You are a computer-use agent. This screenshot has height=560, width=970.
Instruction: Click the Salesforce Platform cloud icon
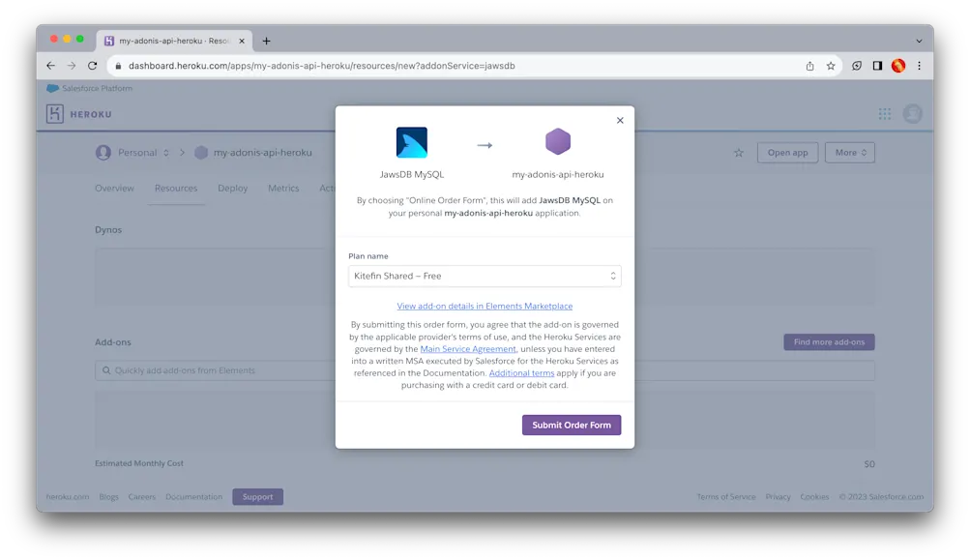pos(52,88)
